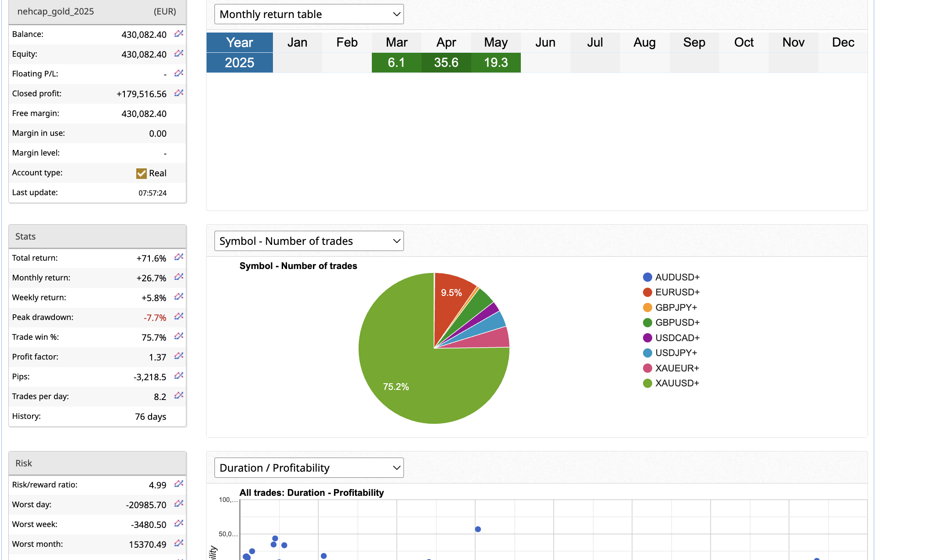Click the Real account type checkmark
930x560 pixels.
141,173
